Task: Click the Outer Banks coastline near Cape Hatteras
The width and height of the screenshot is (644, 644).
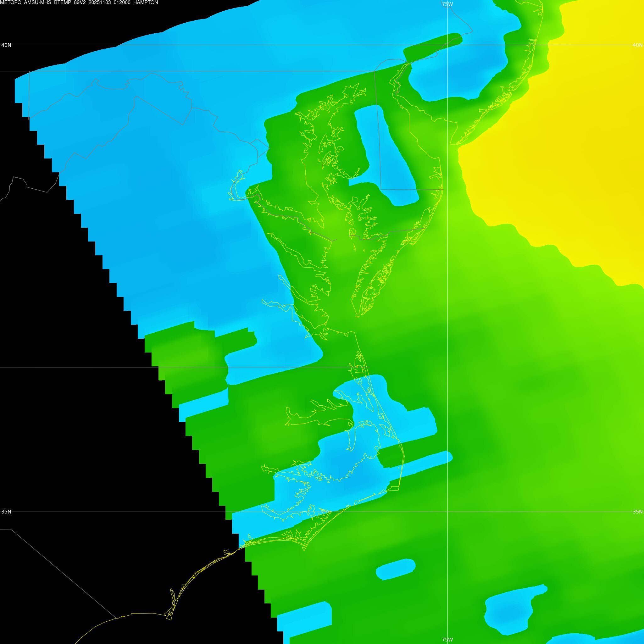Action: 399,487
